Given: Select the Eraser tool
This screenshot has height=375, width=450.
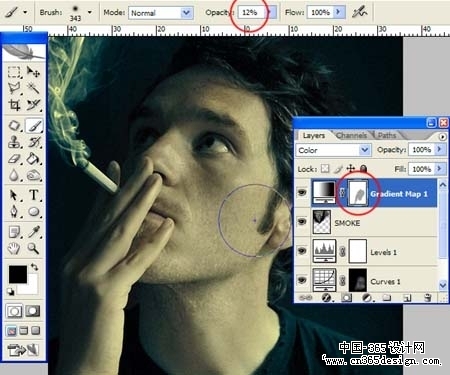Looking at the screenshot, I should pos(14,159).
